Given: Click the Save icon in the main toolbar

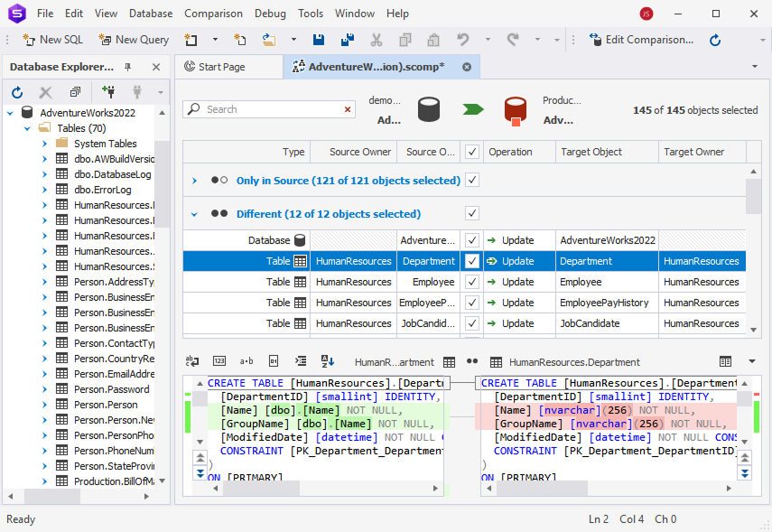Looking at the screenshot, I should point(318,40).
